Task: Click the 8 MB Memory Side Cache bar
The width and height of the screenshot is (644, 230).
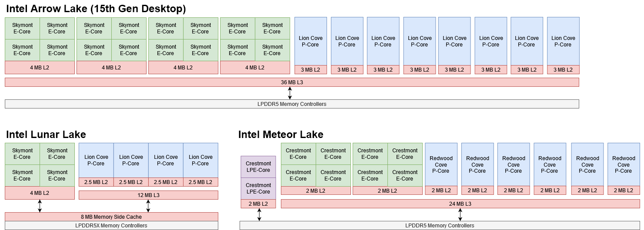Action: click(111, 217)
